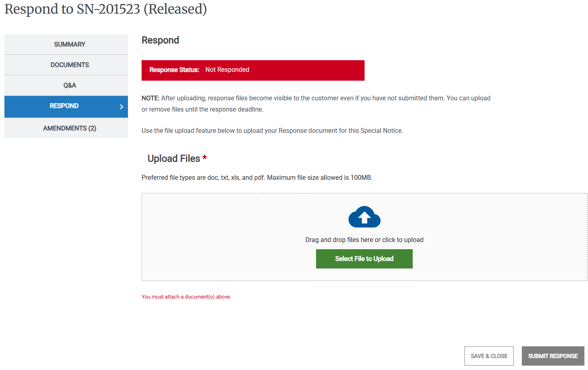Image resolution: width=588 pixels, height=370 pixels.
Task: Click the page title Respond to SN-201523
Action: click(105, 9)
